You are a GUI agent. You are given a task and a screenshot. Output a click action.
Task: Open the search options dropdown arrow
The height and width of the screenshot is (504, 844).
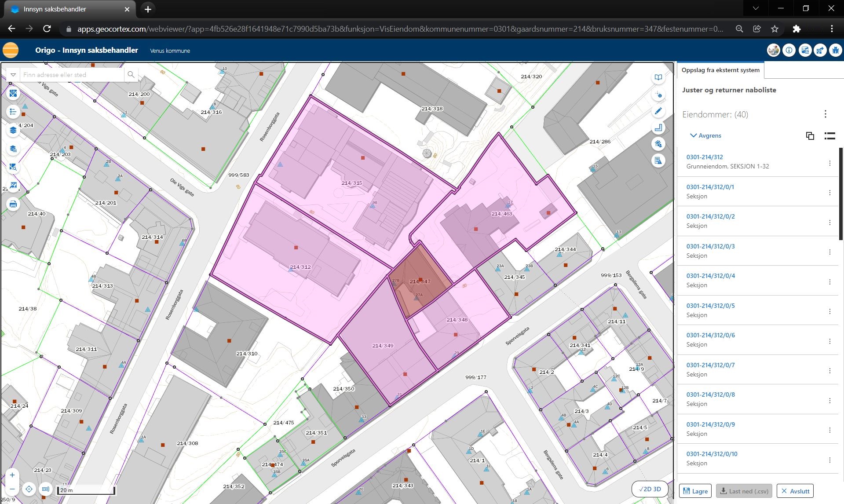(13, 75)
